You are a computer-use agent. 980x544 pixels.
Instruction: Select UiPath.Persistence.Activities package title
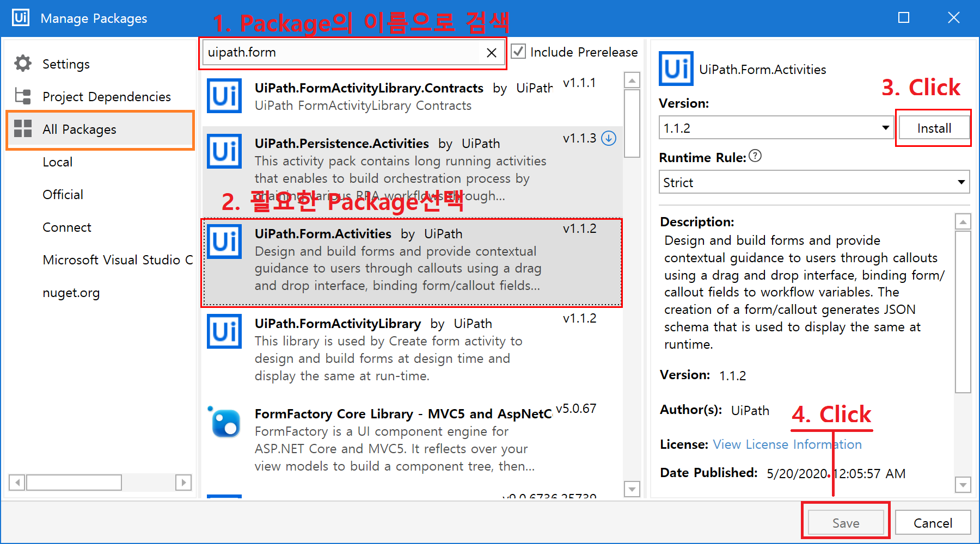pyautogui.click(x=342, y=144)
